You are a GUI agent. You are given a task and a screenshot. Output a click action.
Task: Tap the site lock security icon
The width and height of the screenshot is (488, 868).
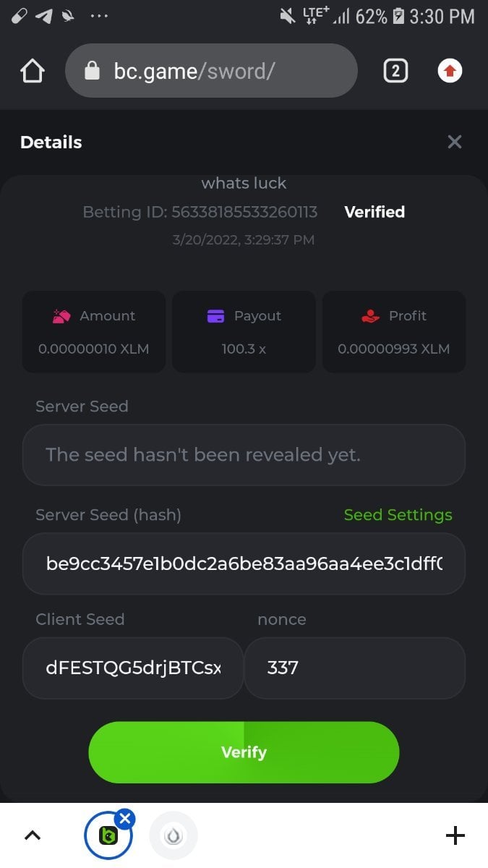92,71
